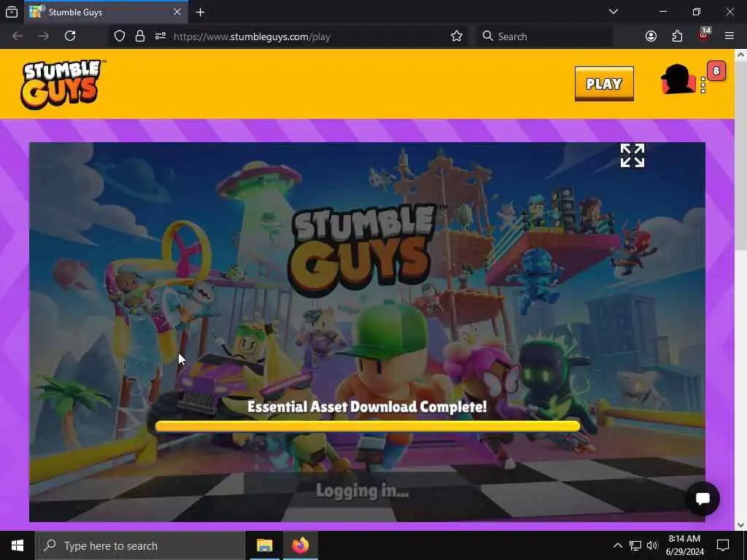Image resolution: width=747 pixels, height=560 pixels.
Task: Open the profile avatar silhouette
Action: pyautogui.click(x=678, y=79)
